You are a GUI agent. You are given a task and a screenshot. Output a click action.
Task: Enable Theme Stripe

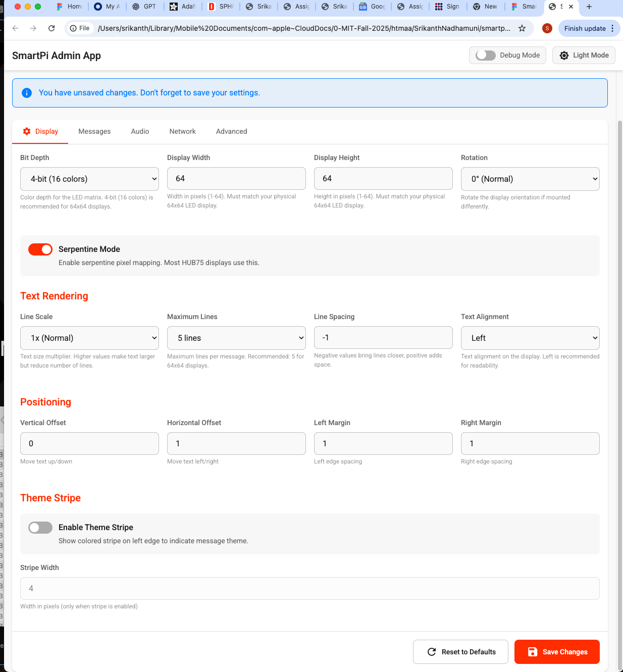[40, 527]
